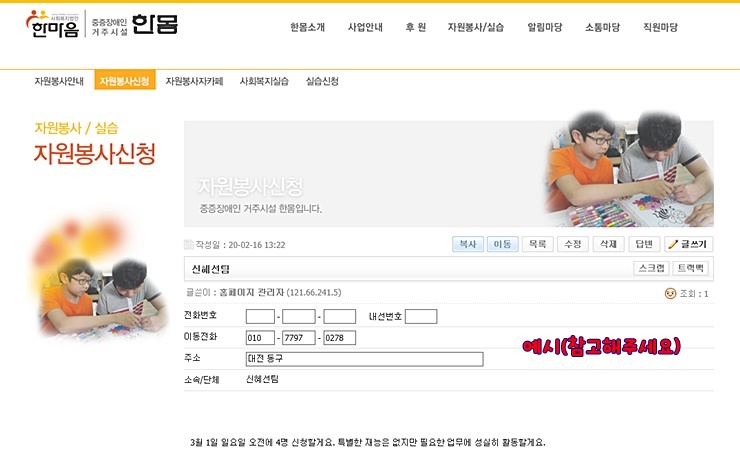This screenshot has width=740, height=475.
Task: Open the 한몸소개 menu
Action: coord(307,27)
